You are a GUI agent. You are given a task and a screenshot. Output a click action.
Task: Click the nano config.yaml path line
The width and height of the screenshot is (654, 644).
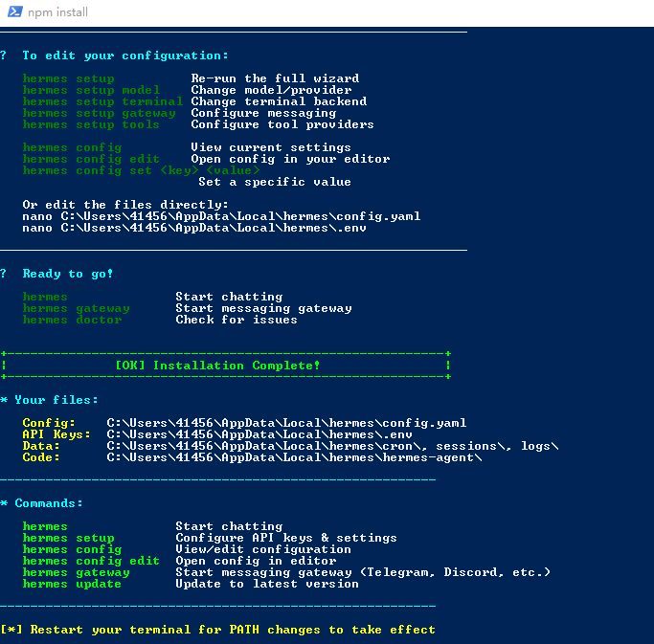(x=221, y=216)
